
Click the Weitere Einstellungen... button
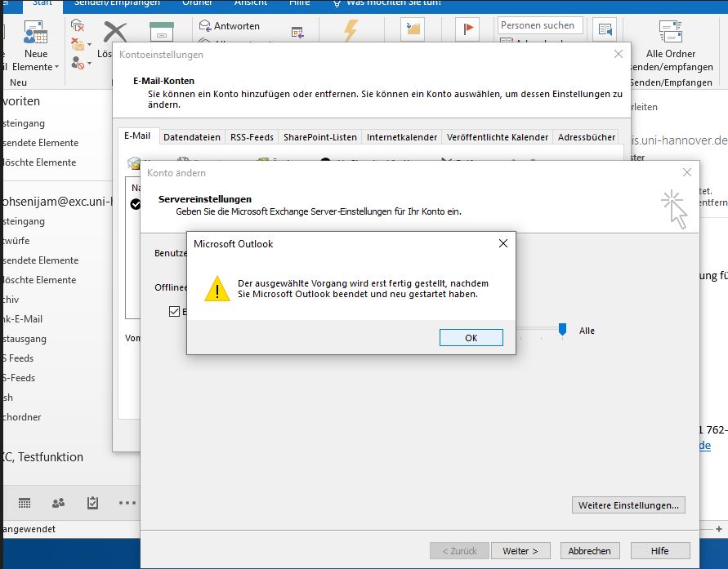[x=628, y=505]
